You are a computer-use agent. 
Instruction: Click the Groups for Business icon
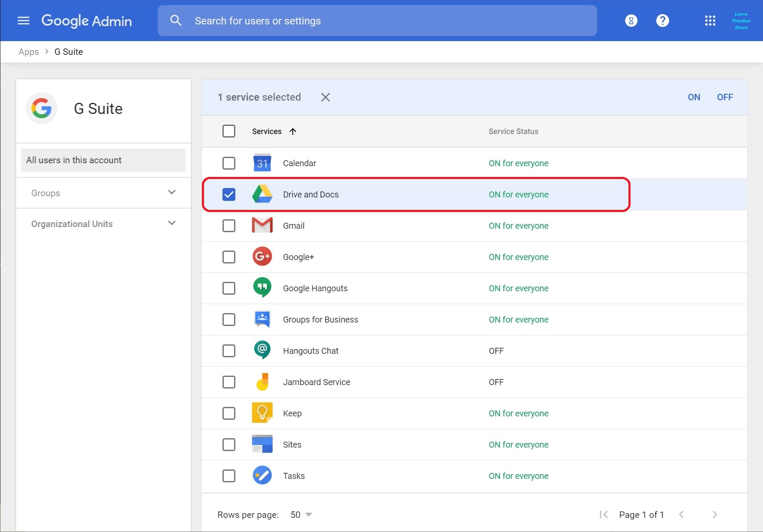262,319
